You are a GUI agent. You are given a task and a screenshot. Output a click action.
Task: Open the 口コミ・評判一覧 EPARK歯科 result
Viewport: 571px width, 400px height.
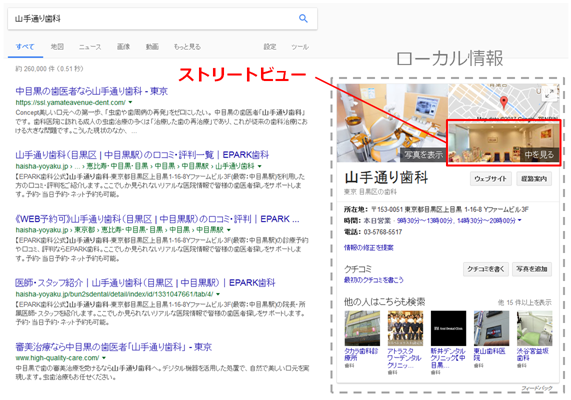[x=142, y=155]
